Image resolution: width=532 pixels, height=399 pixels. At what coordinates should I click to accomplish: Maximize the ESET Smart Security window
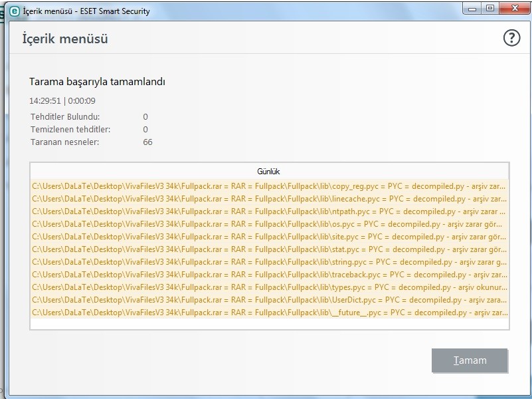coord(490,9)
